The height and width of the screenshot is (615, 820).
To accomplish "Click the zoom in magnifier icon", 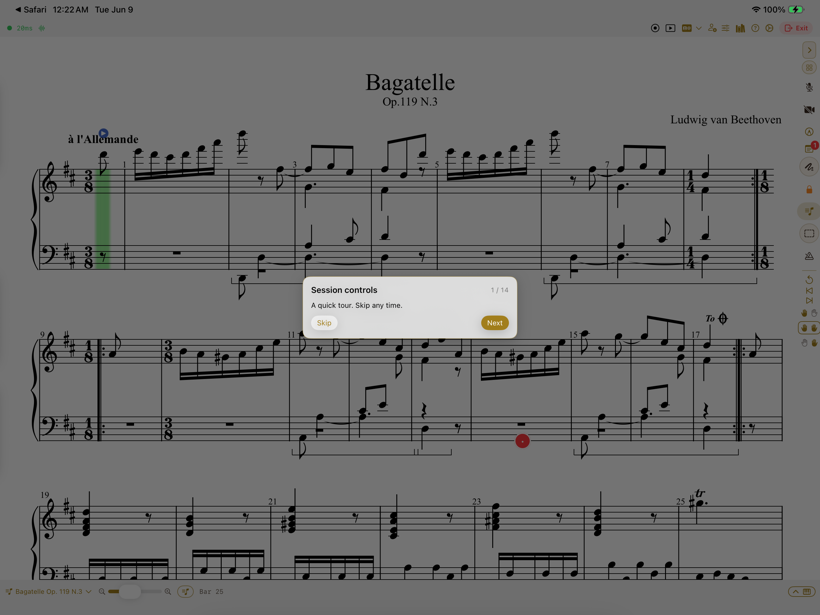I will pos(167,591).
